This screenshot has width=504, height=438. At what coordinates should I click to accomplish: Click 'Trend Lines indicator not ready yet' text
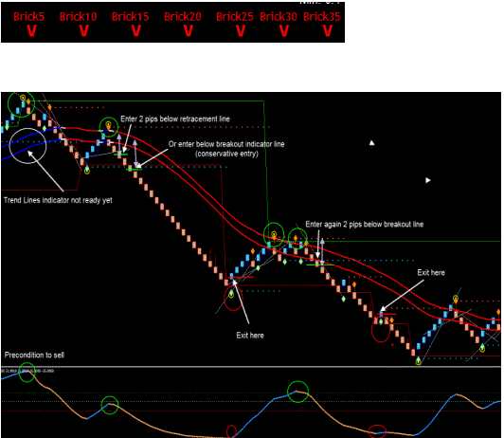(x=58, y=200)
